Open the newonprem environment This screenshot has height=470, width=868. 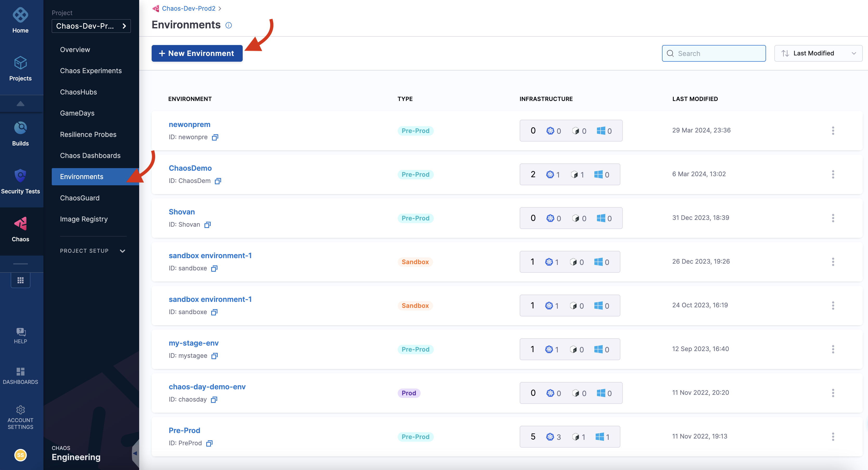189,124
